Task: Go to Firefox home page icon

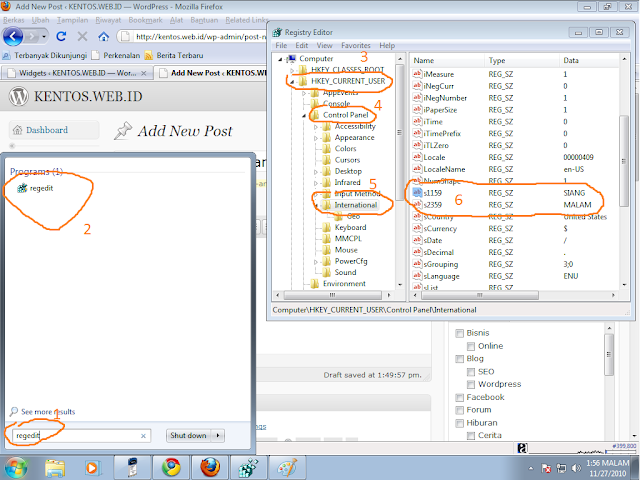Action: tap(104, 37)
